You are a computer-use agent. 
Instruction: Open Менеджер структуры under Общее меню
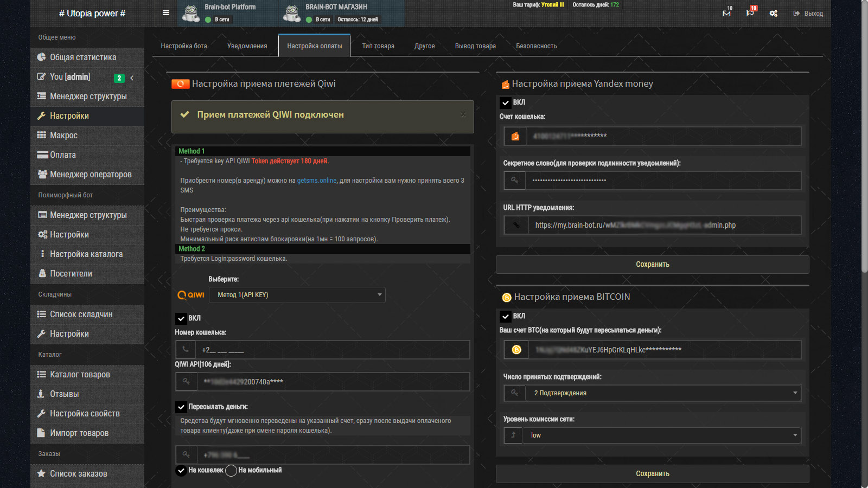pyautogui.click(x=87, y=96)
